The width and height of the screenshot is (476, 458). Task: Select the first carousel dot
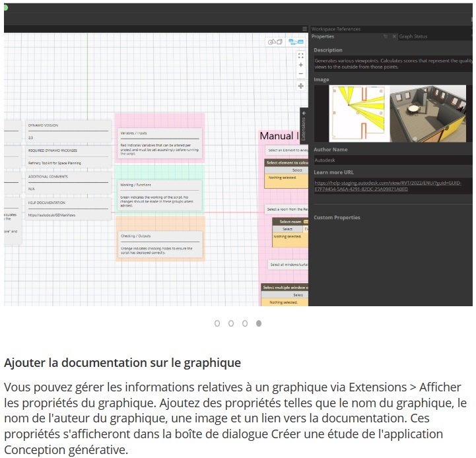point(217,323)
